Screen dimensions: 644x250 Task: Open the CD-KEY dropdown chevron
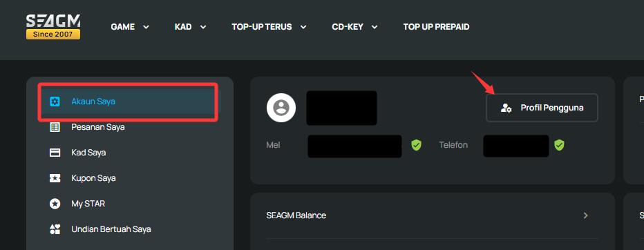(x=374, y=27)
